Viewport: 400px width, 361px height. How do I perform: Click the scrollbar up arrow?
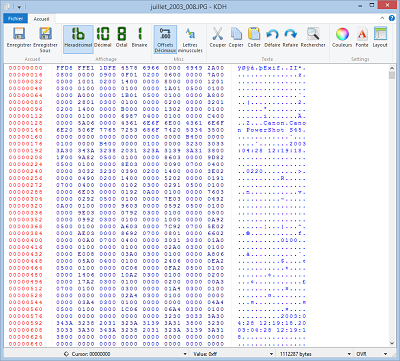392,68
